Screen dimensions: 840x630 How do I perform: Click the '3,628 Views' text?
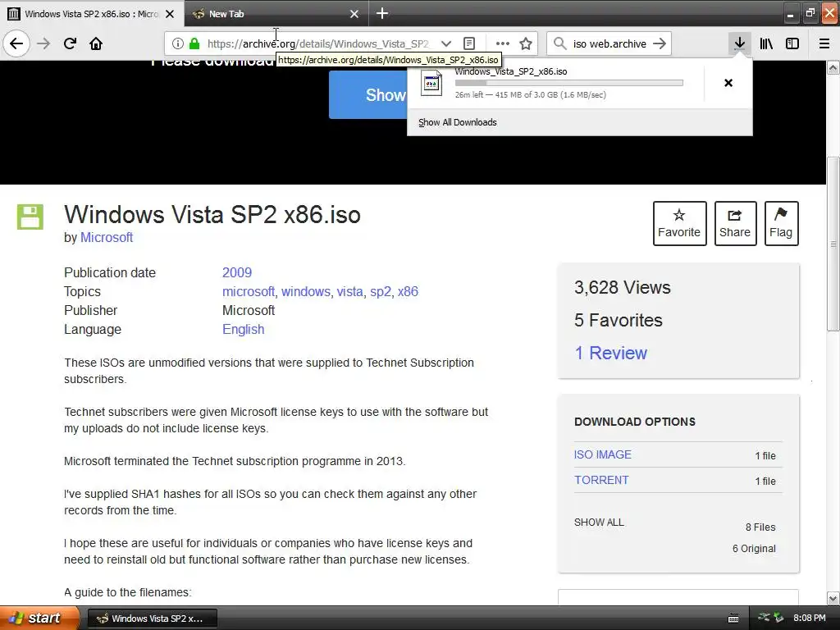pyautogui.click(x=623, y=288)
